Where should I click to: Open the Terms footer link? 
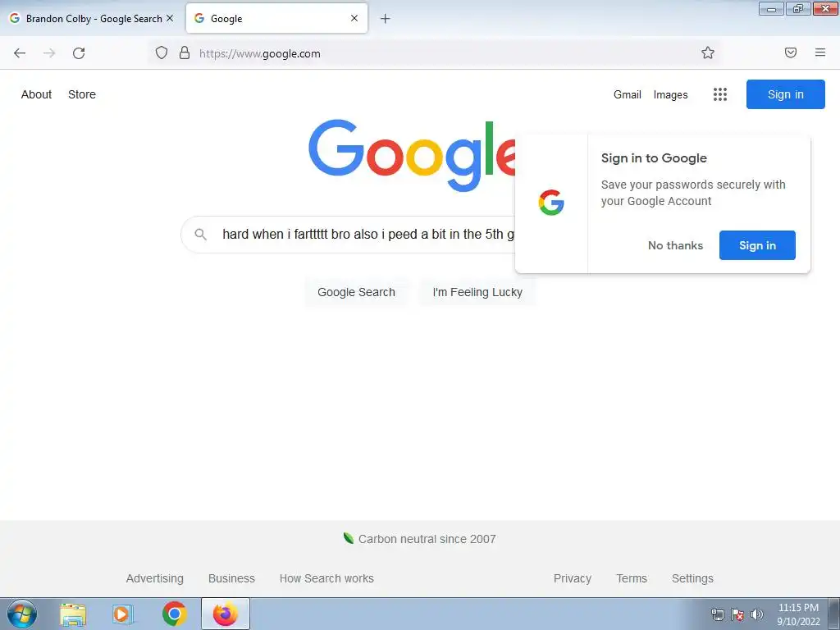(631, 578)
